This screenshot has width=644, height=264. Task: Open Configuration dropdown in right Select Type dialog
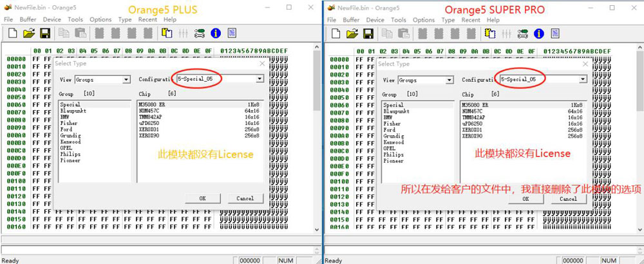coord(582,79)
